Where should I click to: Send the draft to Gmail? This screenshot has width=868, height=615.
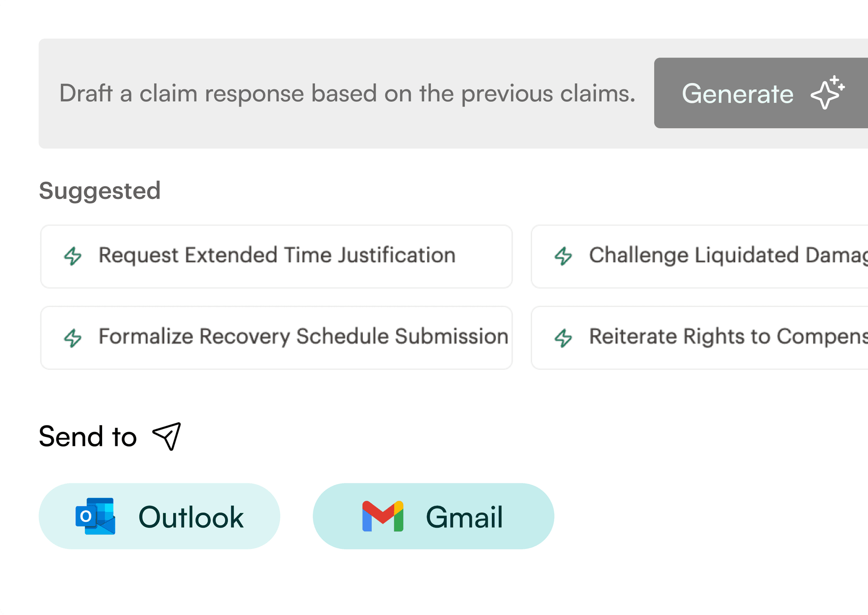[433, 516]
